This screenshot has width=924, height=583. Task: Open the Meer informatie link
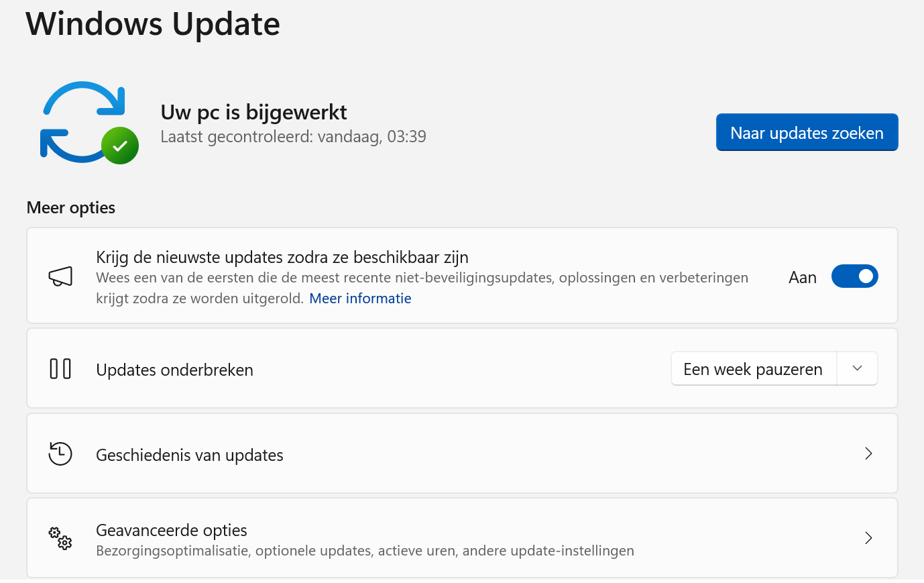[x=360, y=298]
